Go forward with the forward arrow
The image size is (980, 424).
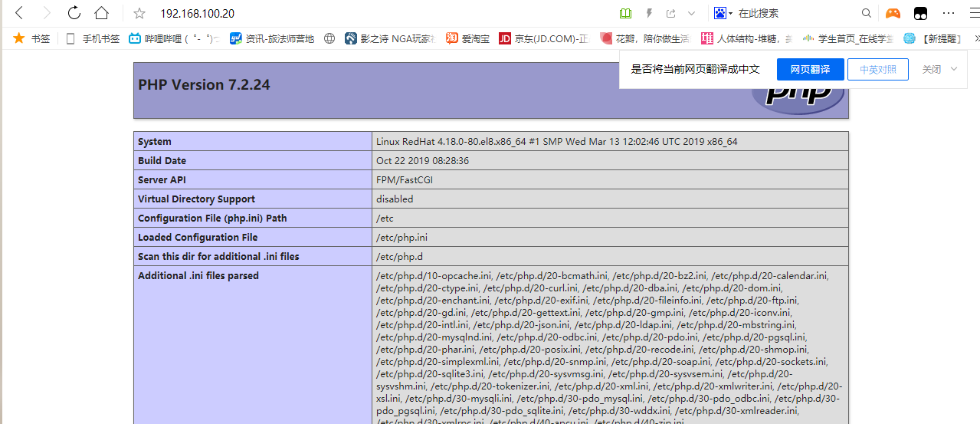click(x=47, y=13)
